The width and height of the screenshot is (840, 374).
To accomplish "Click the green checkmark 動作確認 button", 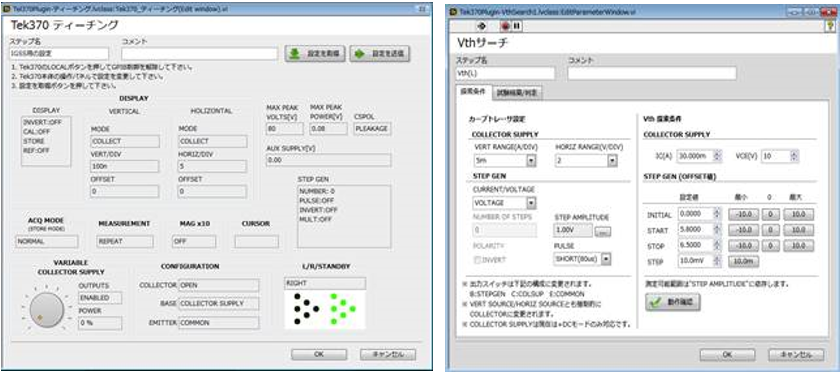I will click(x=672, y=302).
